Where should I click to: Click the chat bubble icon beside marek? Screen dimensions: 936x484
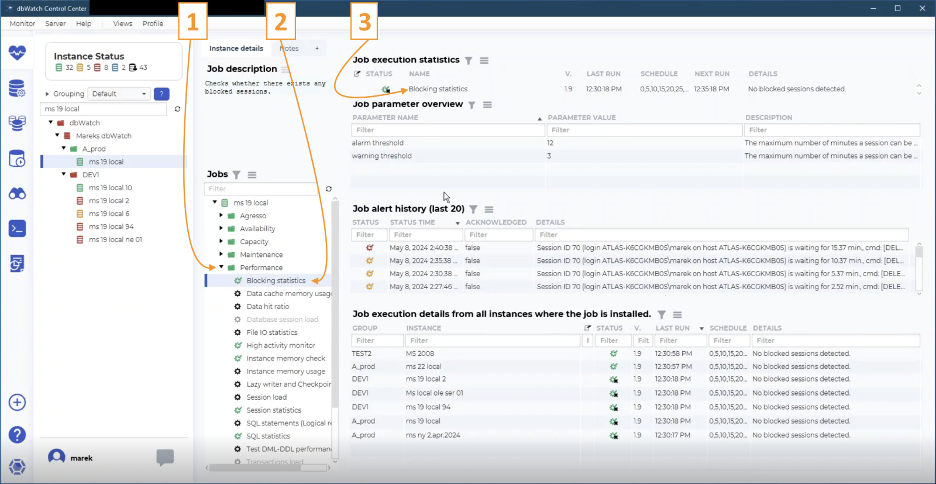165,458
